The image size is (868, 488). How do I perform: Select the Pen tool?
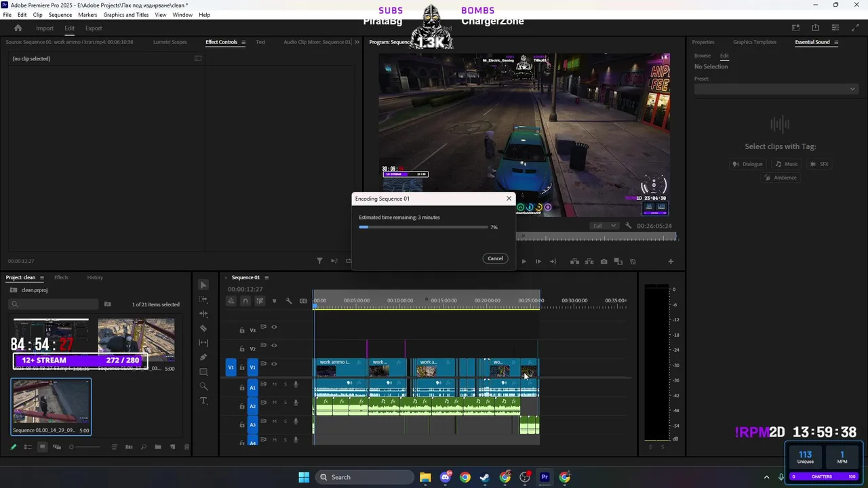[x=203, y=357]
